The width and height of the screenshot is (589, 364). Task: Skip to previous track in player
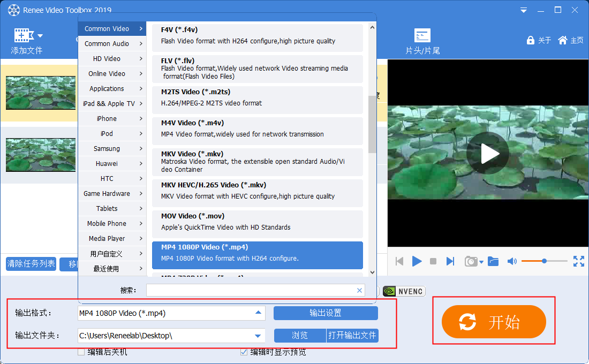pos(399,261)
